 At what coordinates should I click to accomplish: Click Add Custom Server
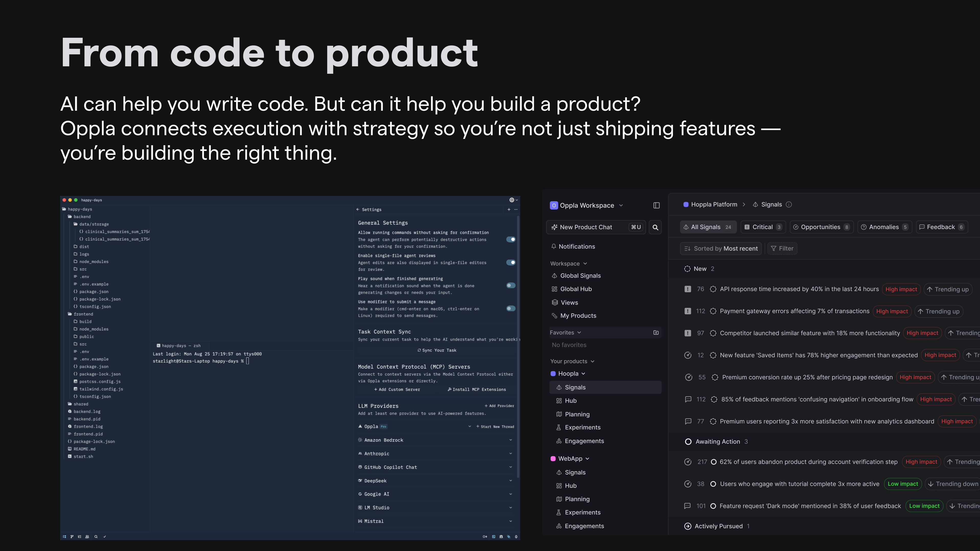coord(397,389)
